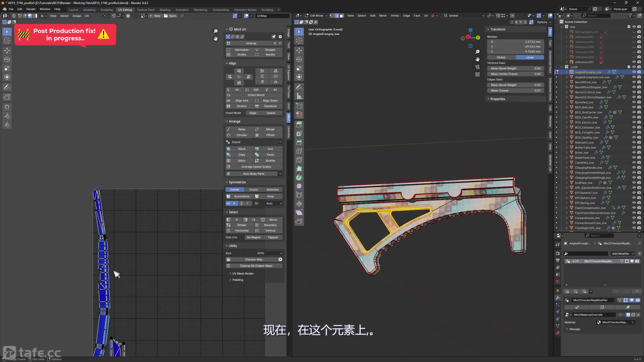Screen dimensions: 644x362
Task: Open the TexTools sidebar tab
Action: (289, 92)
